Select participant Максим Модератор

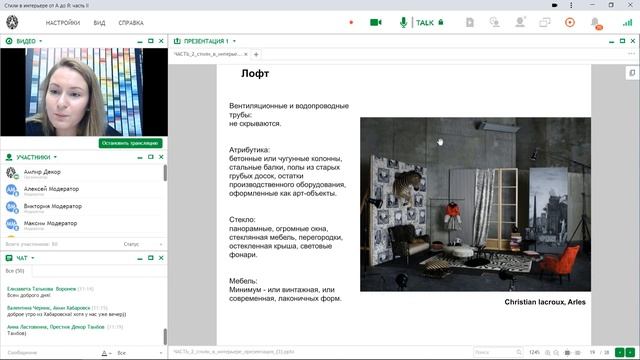pyautogui.click(x=83, y=224)
